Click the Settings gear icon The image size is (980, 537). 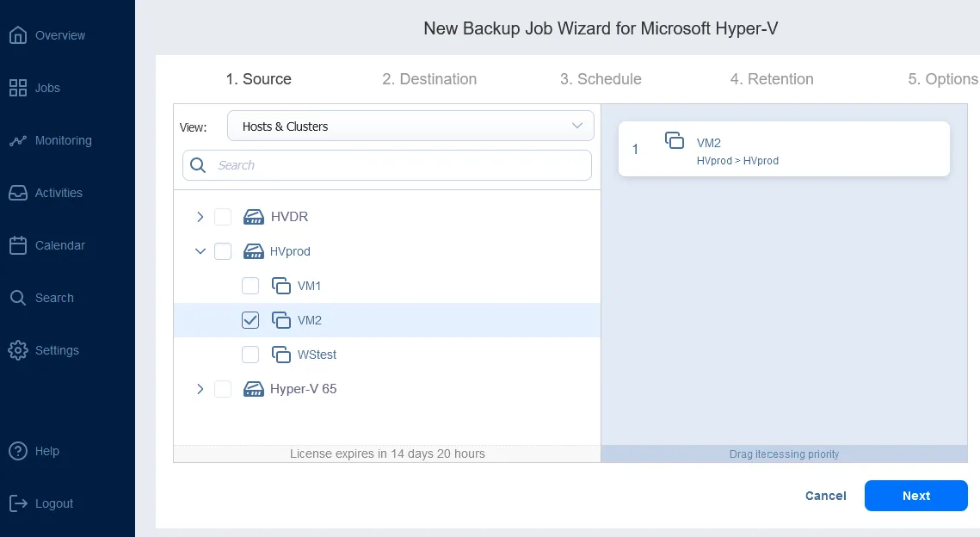tap(18, 350)
